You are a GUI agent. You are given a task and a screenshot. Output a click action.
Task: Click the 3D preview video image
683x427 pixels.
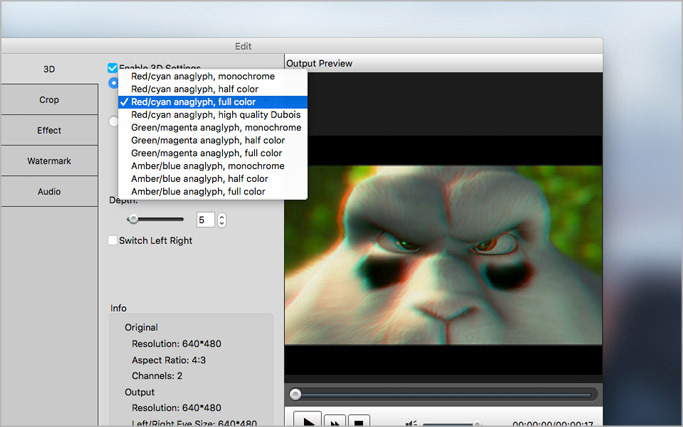443,255
